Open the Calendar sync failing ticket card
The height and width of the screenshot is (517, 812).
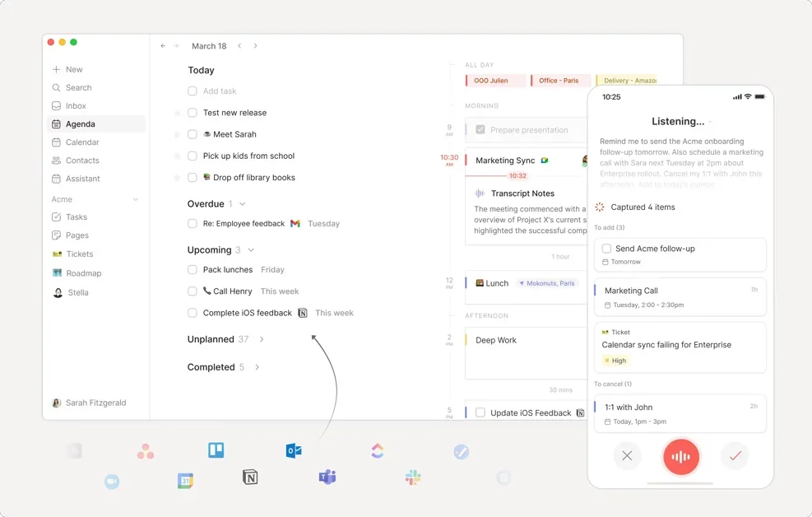pyautogui.click(x=680, y=347)
